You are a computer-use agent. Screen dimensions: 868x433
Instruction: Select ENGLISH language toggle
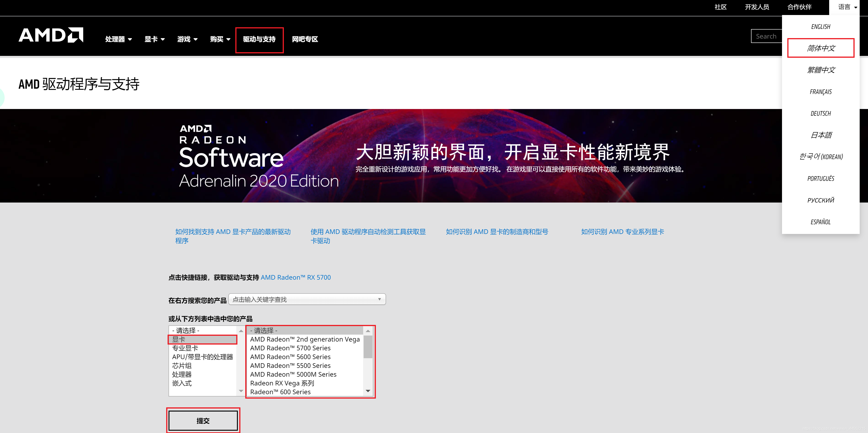coord(822,26)
